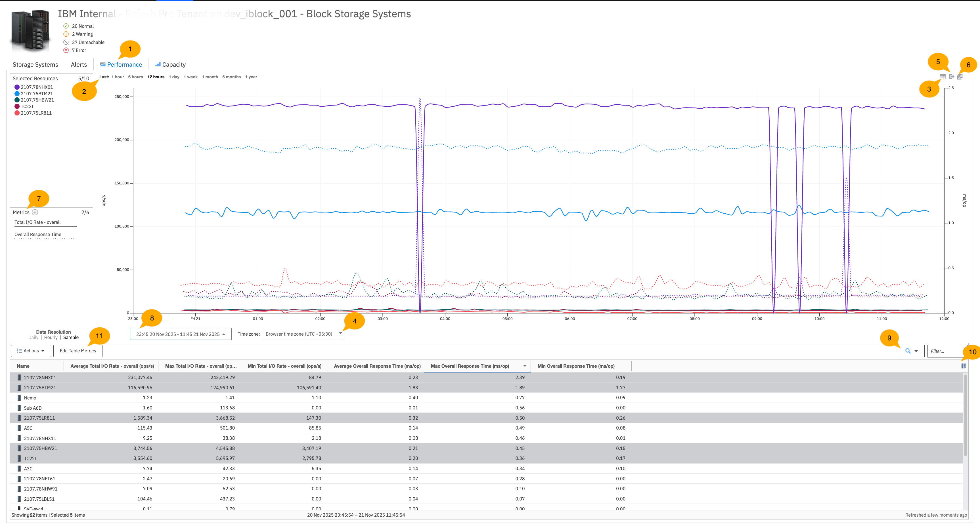Click blue swatch for 2107.75BTM21 resource
The width and height of the screenshot is (980, 526).
(x=17, y=94)
